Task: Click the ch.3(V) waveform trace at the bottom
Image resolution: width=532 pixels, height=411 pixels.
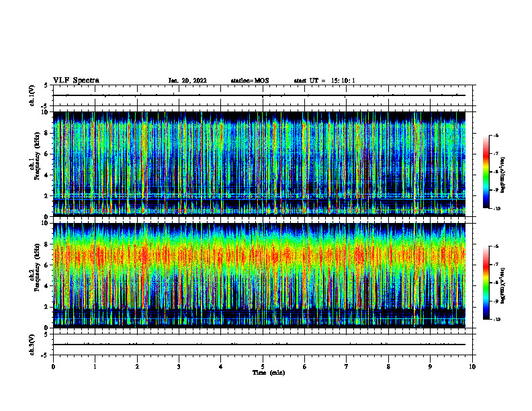Action: (259, 345)
